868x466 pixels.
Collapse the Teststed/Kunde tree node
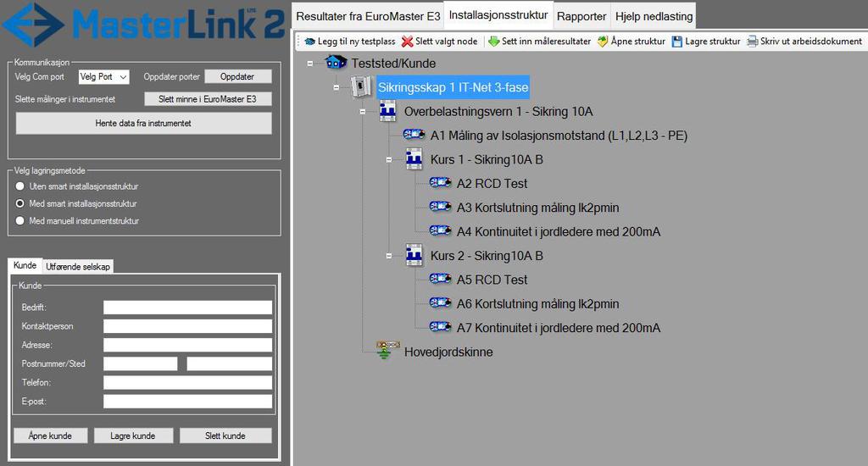pyautogui.click(x=310, y=64)
